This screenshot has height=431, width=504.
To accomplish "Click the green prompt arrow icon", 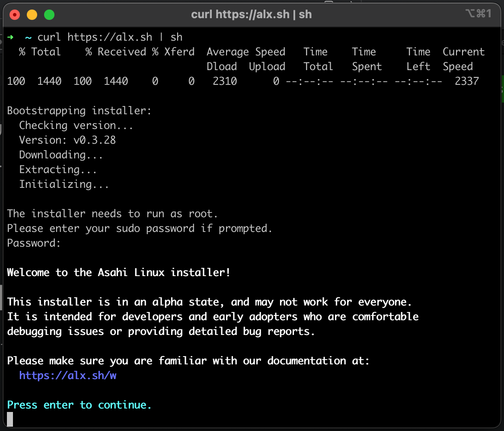I will pyautogui.click(x=10, y=37).
